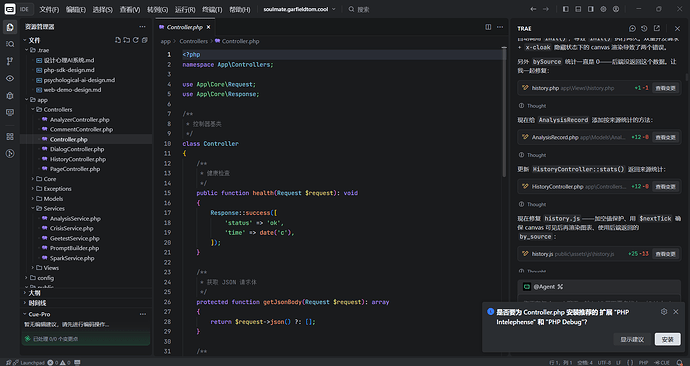Toggle the right sidebar layout
This screenshot has width=690, height=366.
[x=591, y=9]
